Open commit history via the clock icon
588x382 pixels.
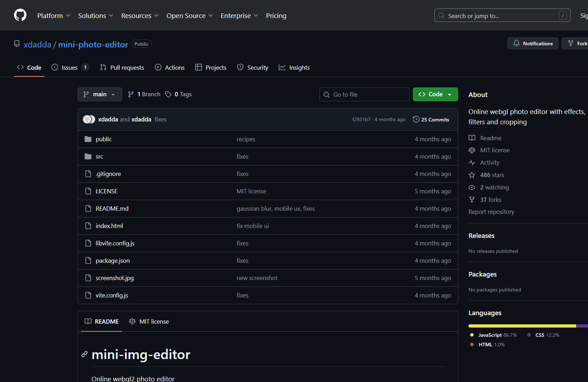click(x=416, y=120)
